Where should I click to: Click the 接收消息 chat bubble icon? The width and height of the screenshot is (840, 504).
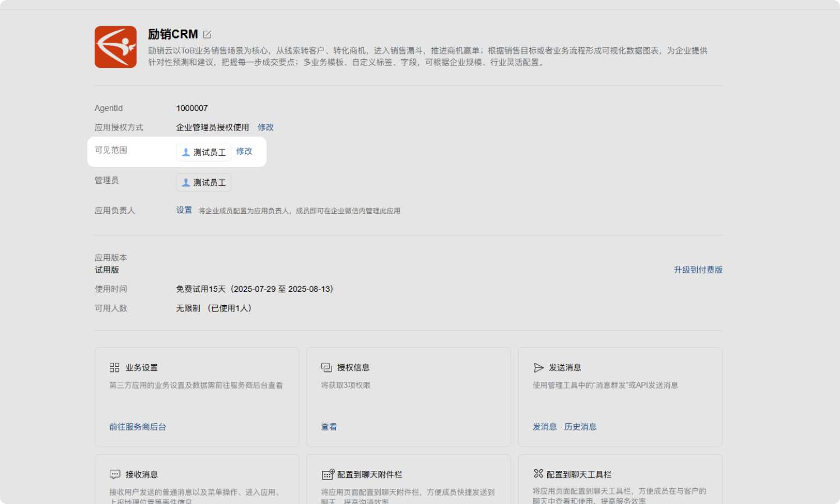(x=115, y=474)
